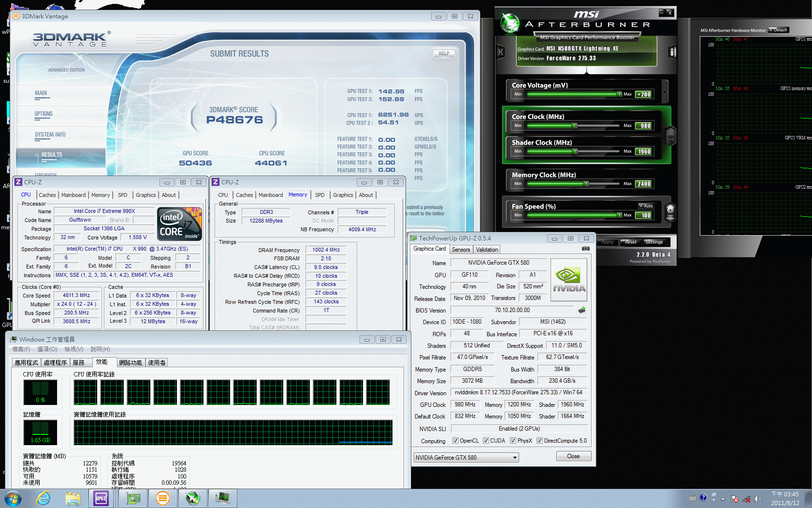Toggle the CUDA checkbox in GPU-Z

coord(486,441)
